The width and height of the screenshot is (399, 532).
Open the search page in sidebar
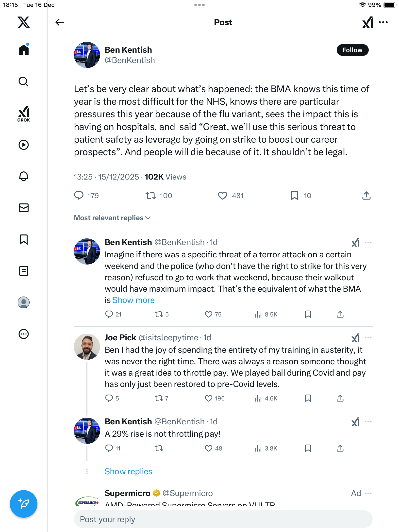tap(24, 82)
